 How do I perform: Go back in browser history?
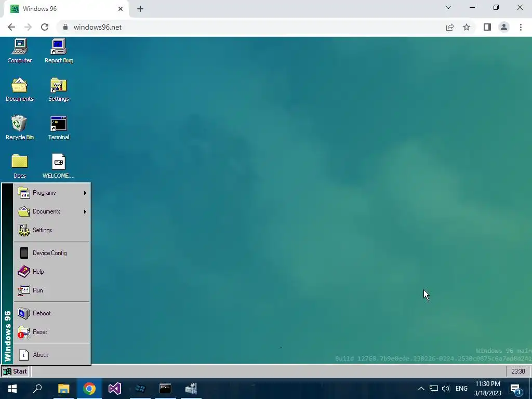11,27
